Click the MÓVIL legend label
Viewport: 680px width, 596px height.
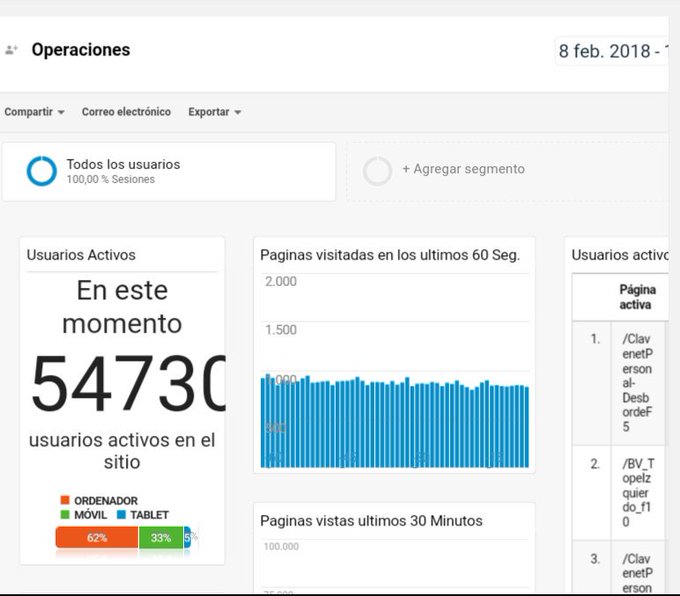click(90, 515)
